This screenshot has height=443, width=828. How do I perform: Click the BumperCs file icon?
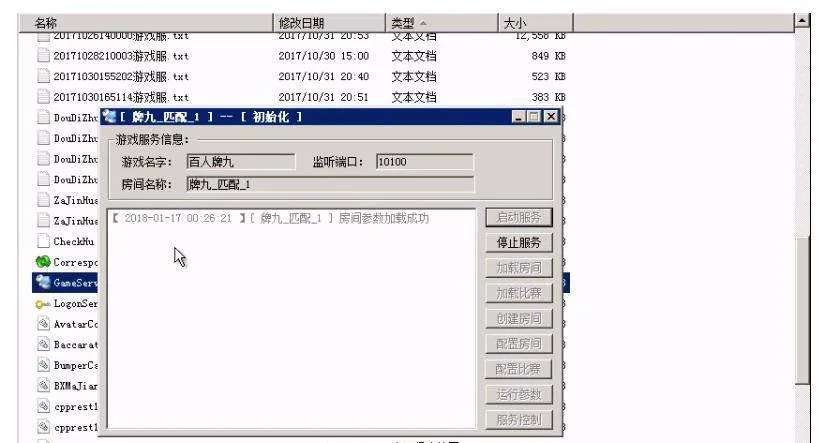[42, 366]
